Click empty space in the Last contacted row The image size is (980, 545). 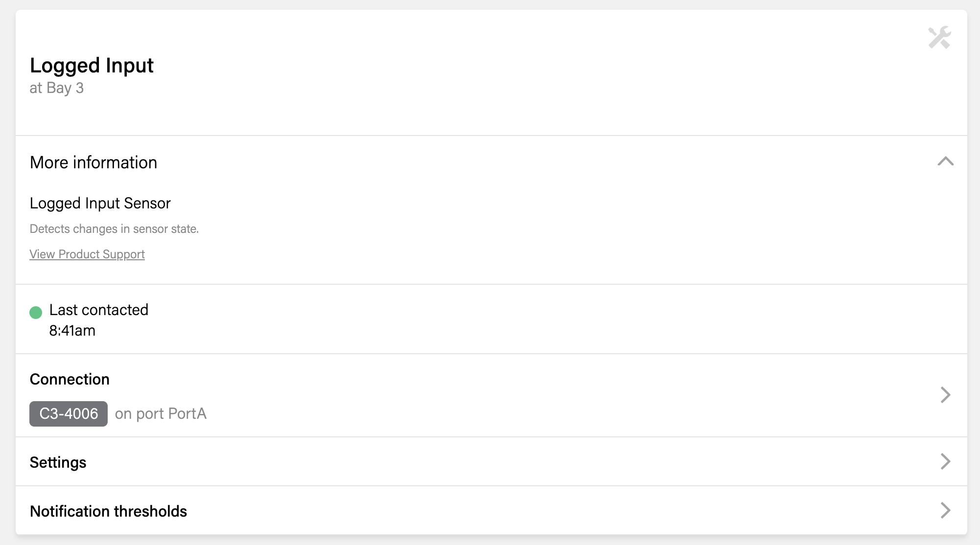click(x=490, y=319)
